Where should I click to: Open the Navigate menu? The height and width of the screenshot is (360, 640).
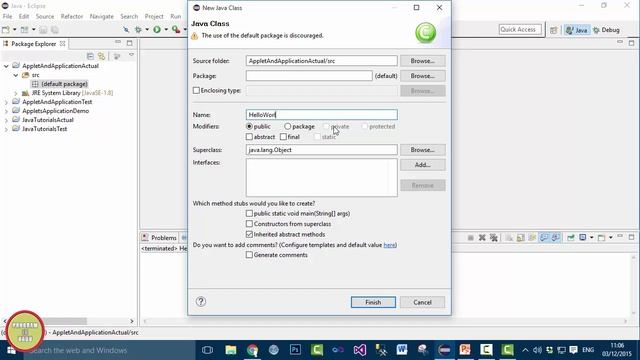point(102,16)
